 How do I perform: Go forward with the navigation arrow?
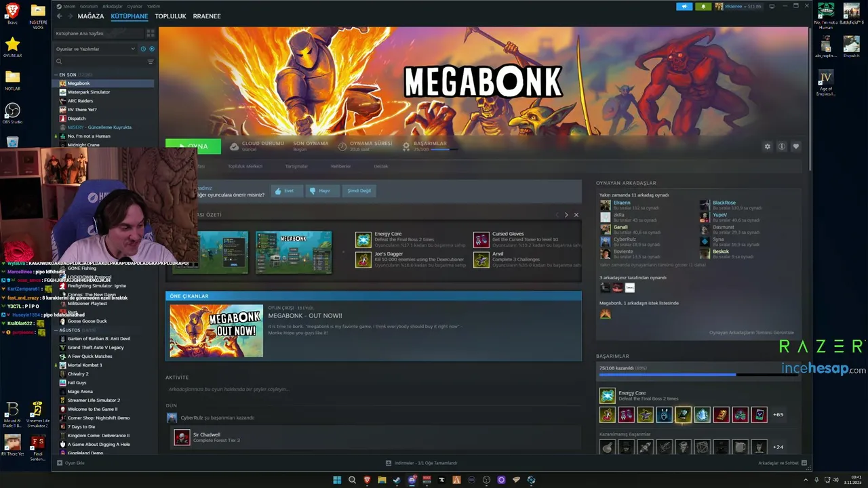click(x=71, y=16)
